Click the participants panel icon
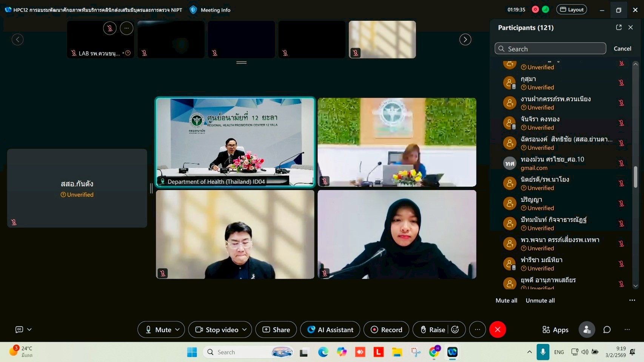This screenshot has height=362, width=644. point(587,330)
